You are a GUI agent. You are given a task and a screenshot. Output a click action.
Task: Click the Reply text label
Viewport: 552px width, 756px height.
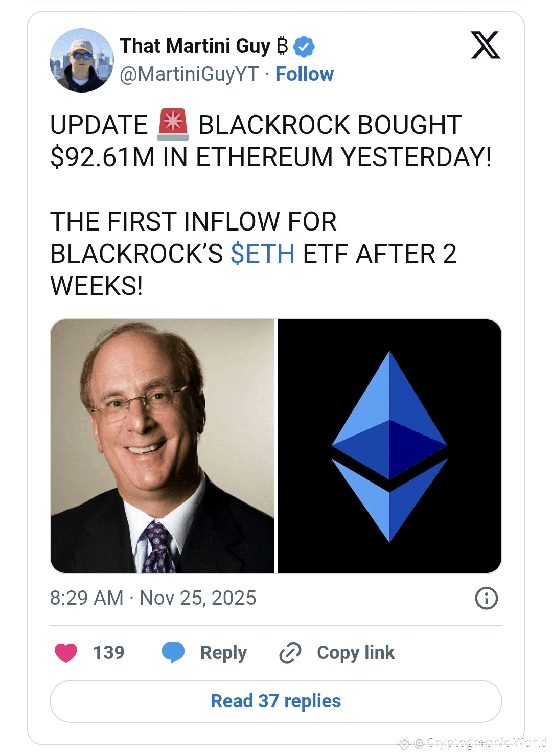223,653
